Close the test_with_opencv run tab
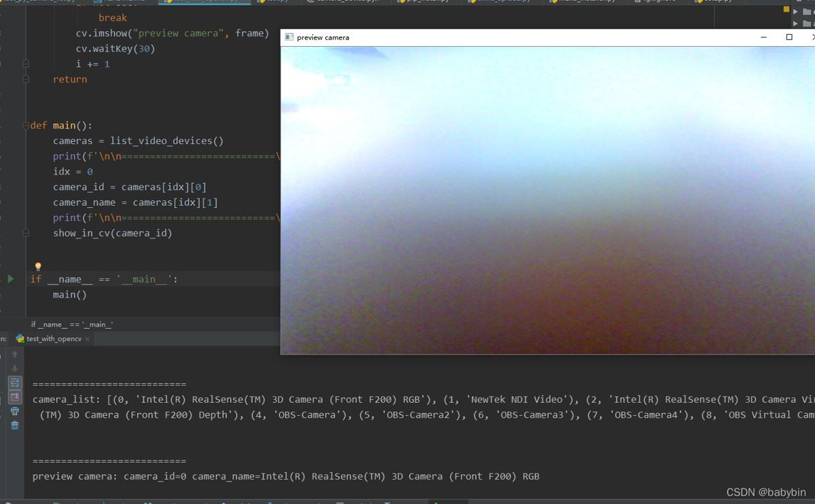Viewport: 815px width, 504px height. (88, 338)
